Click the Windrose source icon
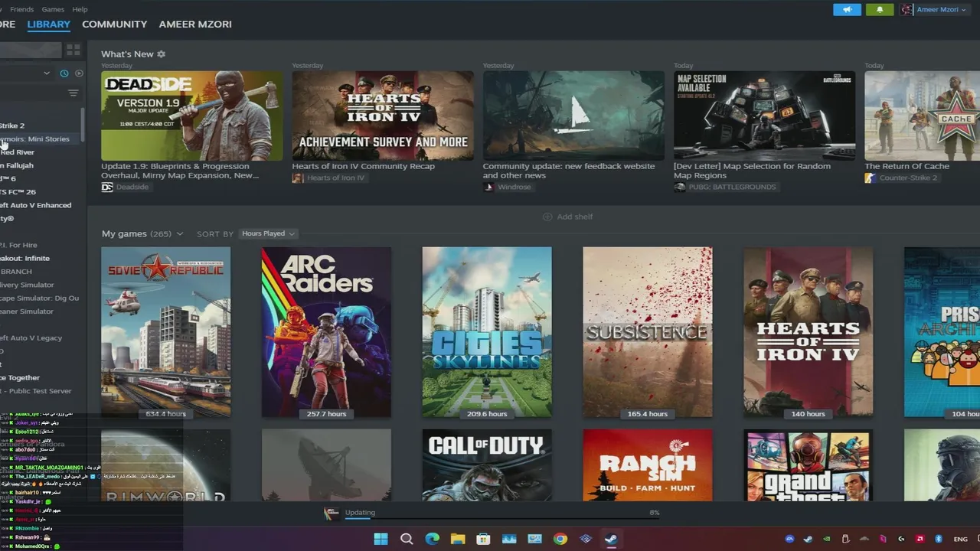Screen dimensions: 980x551 pos(488,187)
